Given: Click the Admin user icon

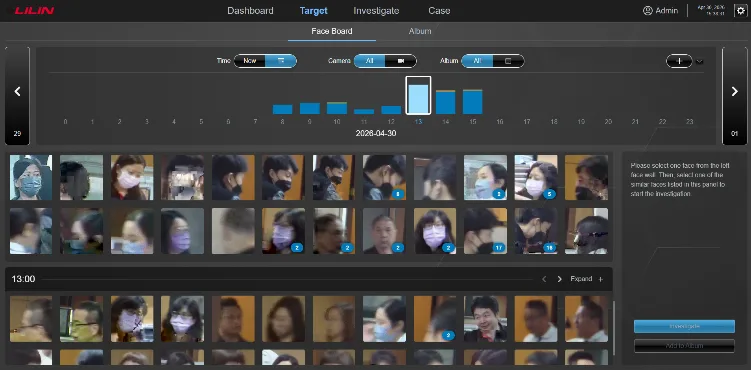Looking at the screenshot, I should (648, 11).
